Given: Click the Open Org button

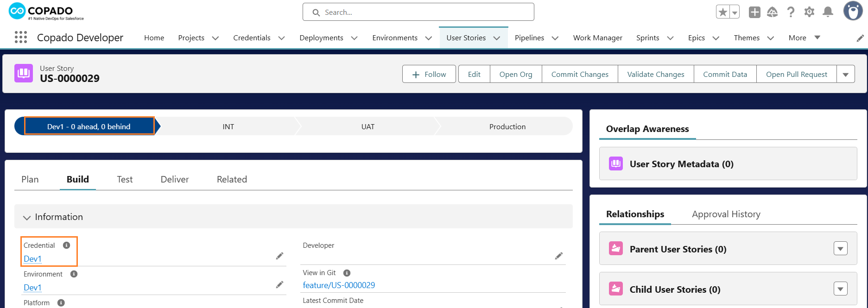Looking at the screenshot, I should 516,74.
